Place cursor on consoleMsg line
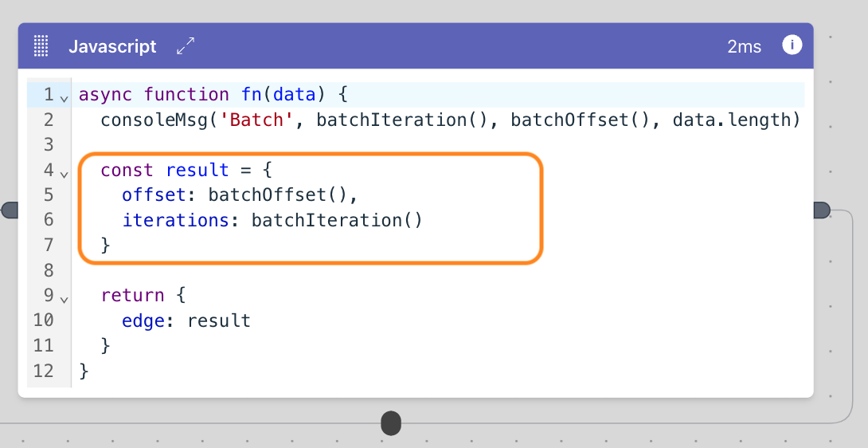 pyautogui.click(x=450, y=120)
